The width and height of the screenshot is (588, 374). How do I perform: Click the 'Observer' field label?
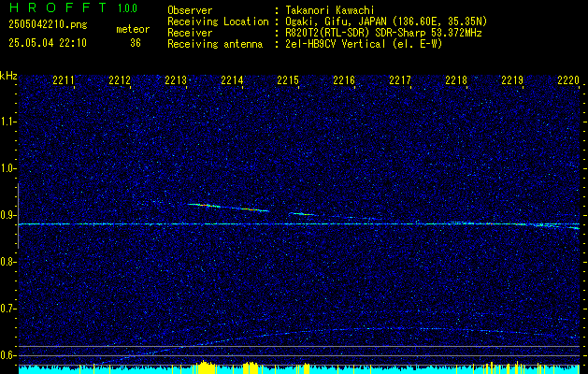click(x=190, y=10)
